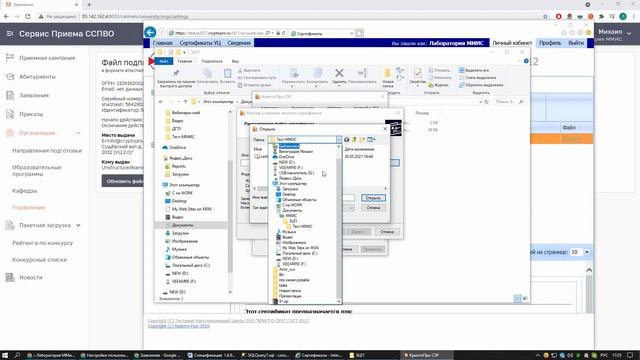
Task: Select Desktop in Explorer navigation pane
Action: [179, 201]
